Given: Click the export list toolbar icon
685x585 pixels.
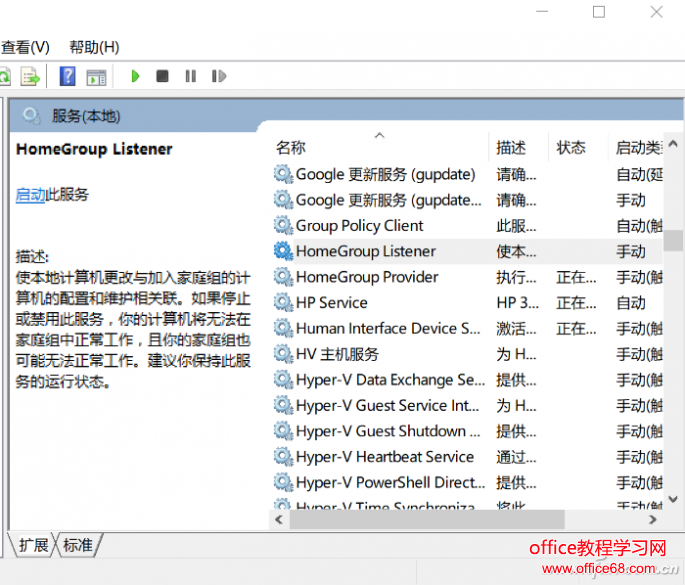Looking at the screenshot, I should point(30,76).
